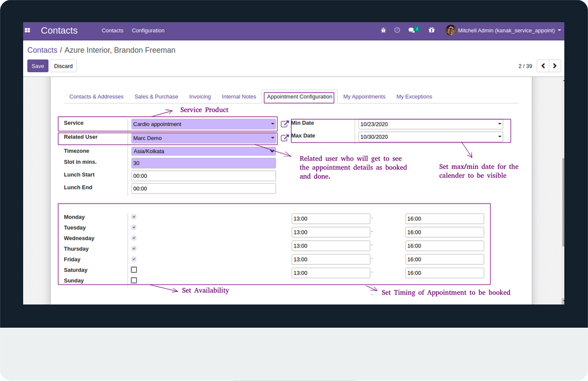Open the Max Date picker dropdown
This screenshot has width=588, height=381.
click(x=499, y=137)
